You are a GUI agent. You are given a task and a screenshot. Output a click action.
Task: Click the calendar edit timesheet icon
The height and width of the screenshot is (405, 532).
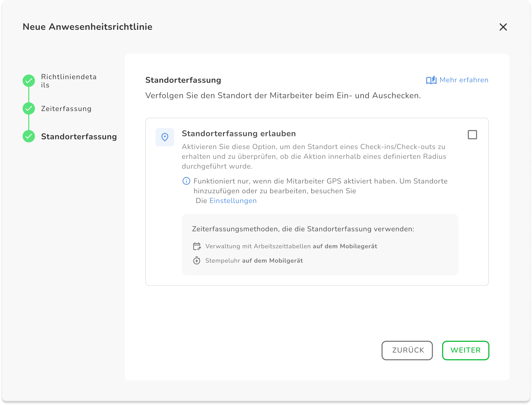(x=197, y=246)
